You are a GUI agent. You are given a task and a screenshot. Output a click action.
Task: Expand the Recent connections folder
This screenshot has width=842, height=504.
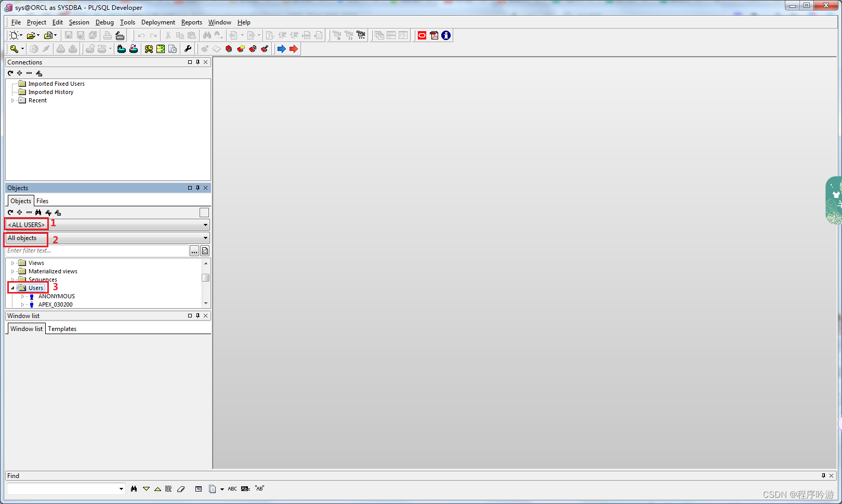pyautogui.click(x=12, y=100)
